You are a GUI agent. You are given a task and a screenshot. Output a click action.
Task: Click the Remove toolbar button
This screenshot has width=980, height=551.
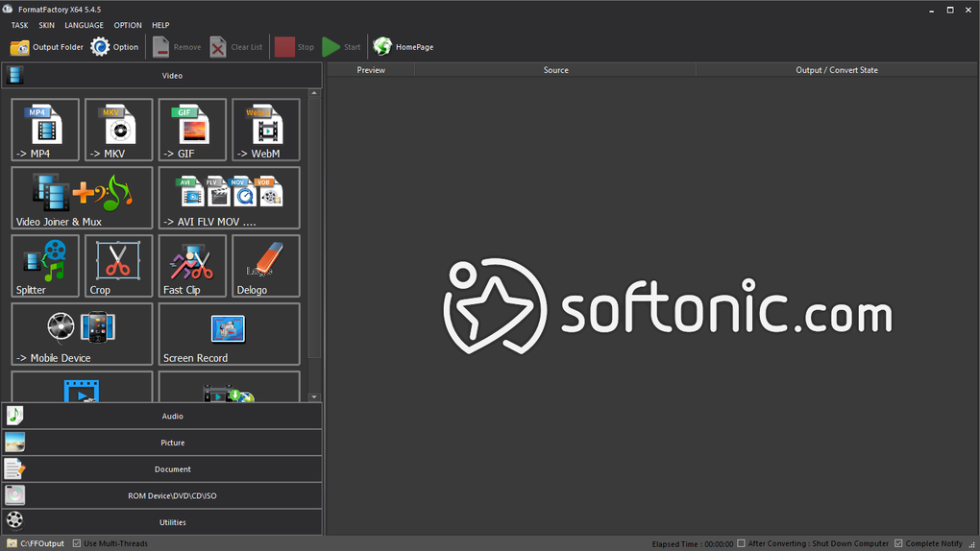[x=177, y=47]
